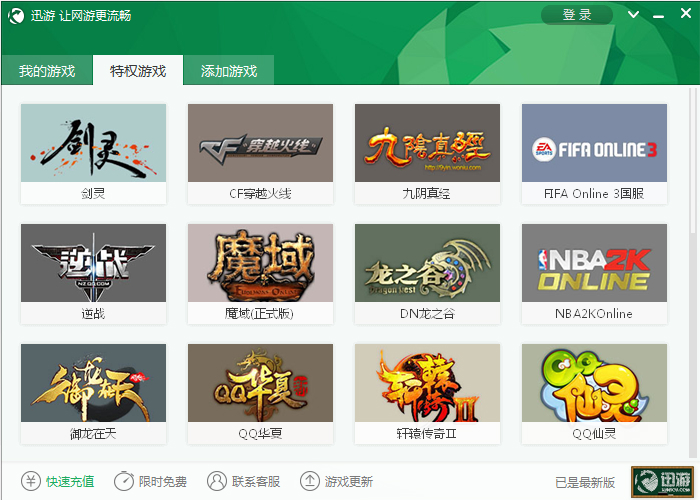700x500 pixels.
Task: Click the NBA2KOnline caption text
Action: [594, 313]
